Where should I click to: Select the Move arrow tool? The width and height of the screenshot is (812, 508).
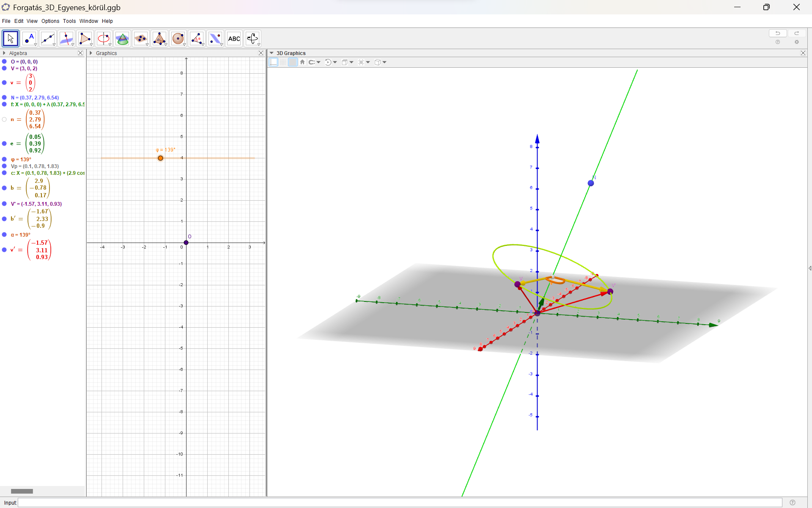(x=10, y=39)
